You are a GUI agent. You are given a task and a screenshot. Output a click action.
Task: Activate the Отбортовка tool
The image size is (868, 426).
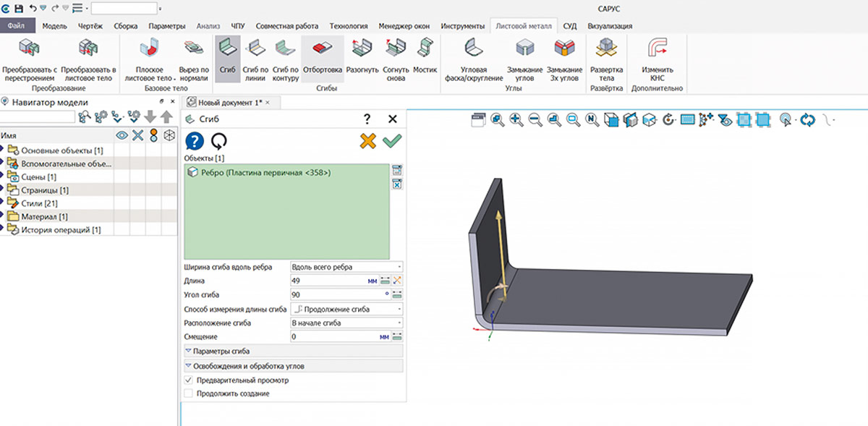click(x=322, y=59)
